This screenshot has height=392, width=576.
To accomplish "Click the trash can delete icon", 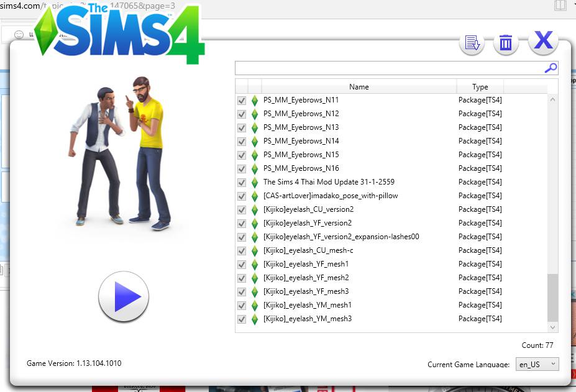I will [x=506, y=43].
